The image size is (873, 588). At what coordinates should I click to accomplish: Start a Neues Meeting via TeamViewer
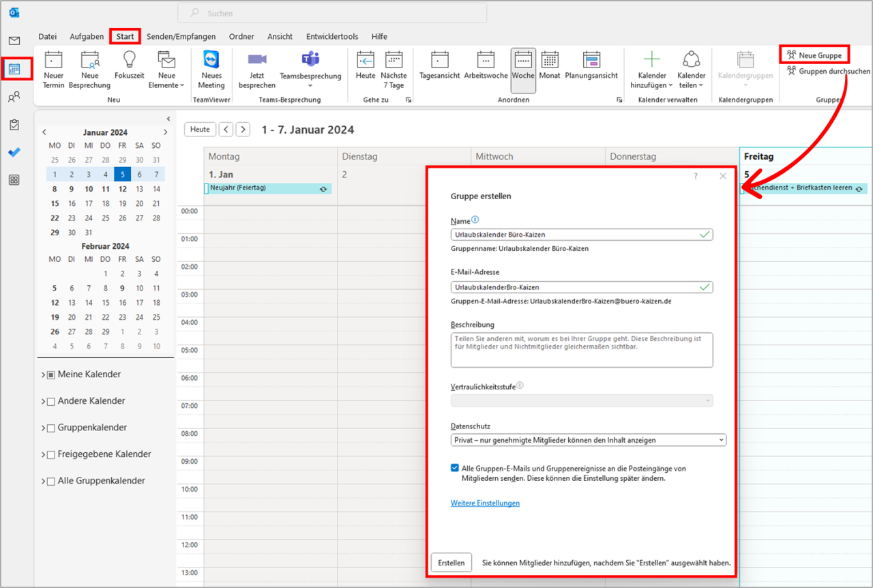coord(211,68)
